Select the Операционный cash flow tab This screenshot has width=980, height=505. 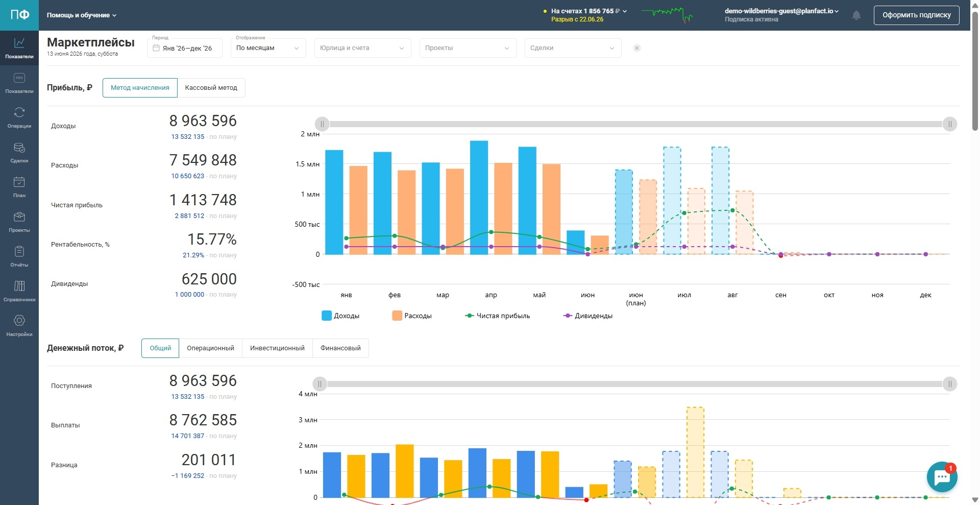210,348
